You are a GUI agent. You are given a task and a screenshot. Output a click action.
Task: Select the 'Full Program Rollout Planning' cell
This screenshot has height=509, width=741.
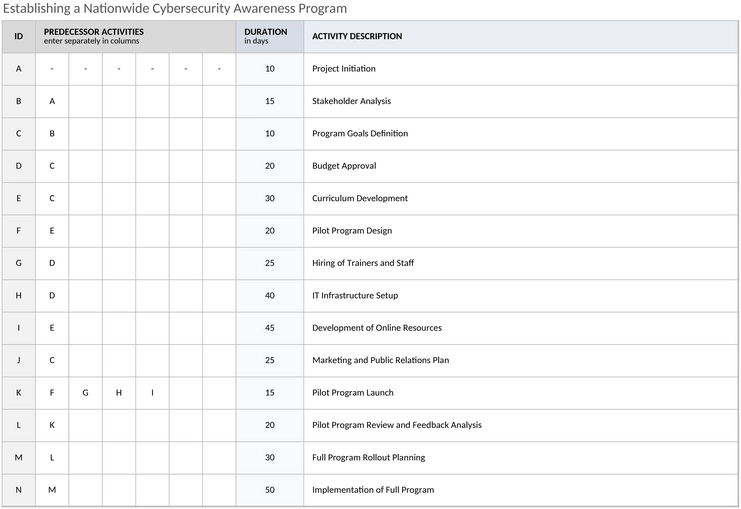click(521, 457)
